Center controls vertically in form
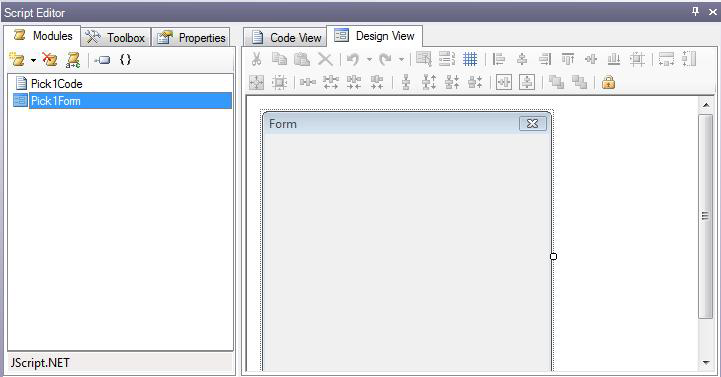Viewport: 721px width, 377px height. [527, 83]
